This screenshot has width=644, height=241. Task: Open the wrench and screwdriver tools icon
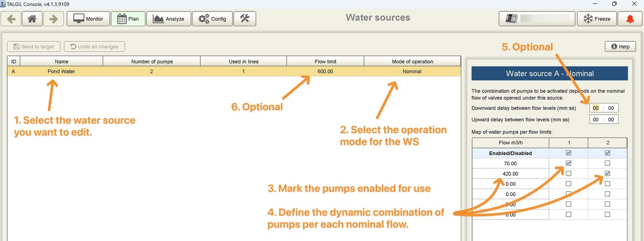pos(245,19)
